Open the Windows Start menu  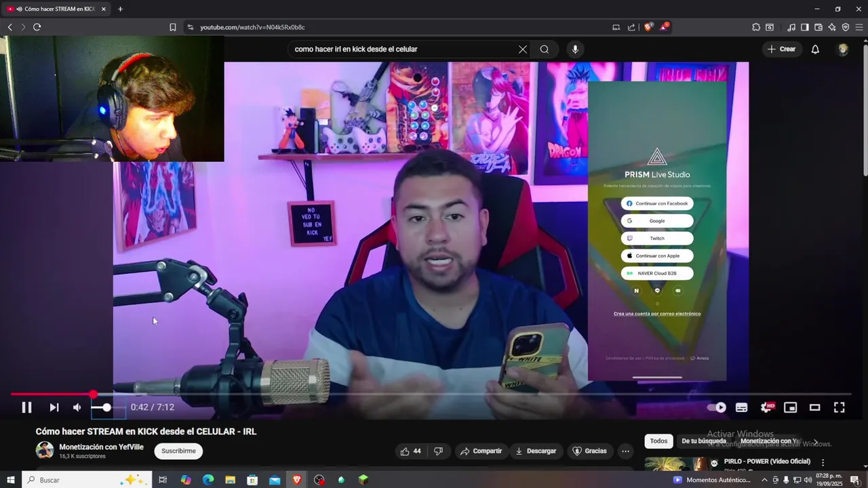[11, 480]
